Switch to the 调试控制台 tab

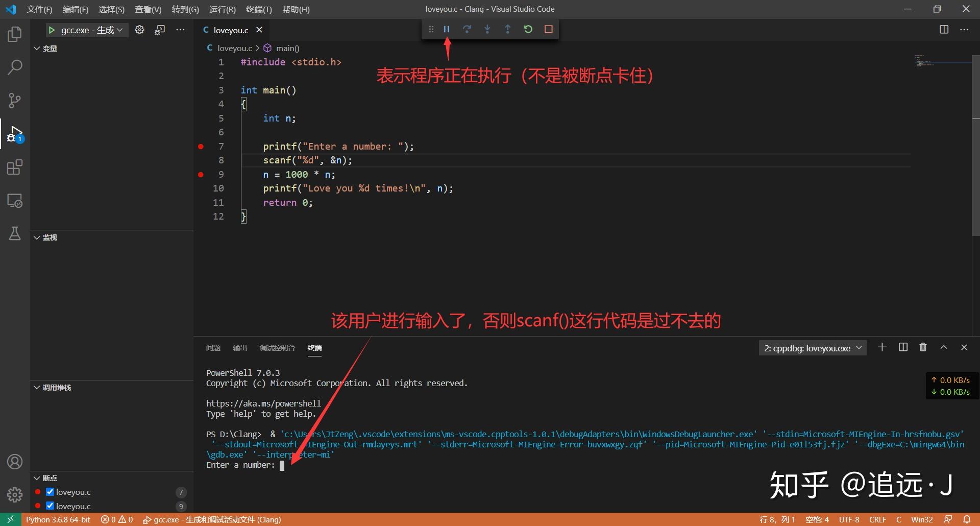pyautogui.click(x=277, y=348)
